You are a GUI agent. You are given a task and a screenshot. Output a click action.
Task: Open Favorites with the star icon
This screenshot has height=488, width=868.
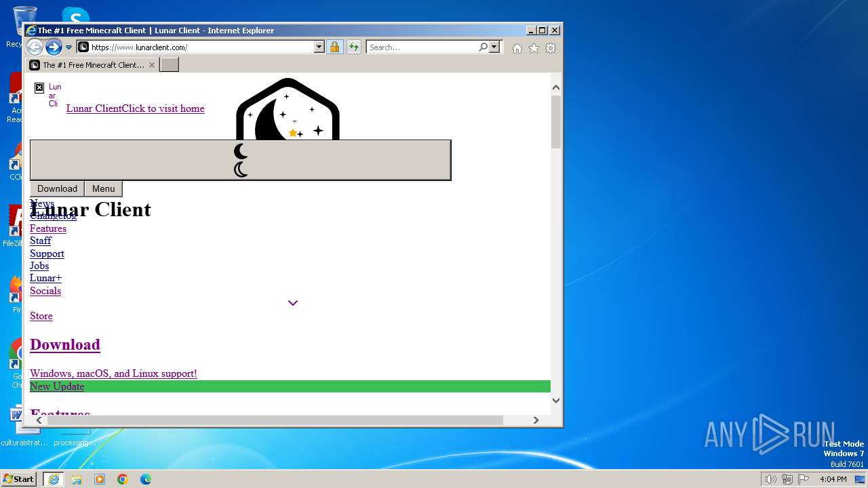[x=534, y=48]
